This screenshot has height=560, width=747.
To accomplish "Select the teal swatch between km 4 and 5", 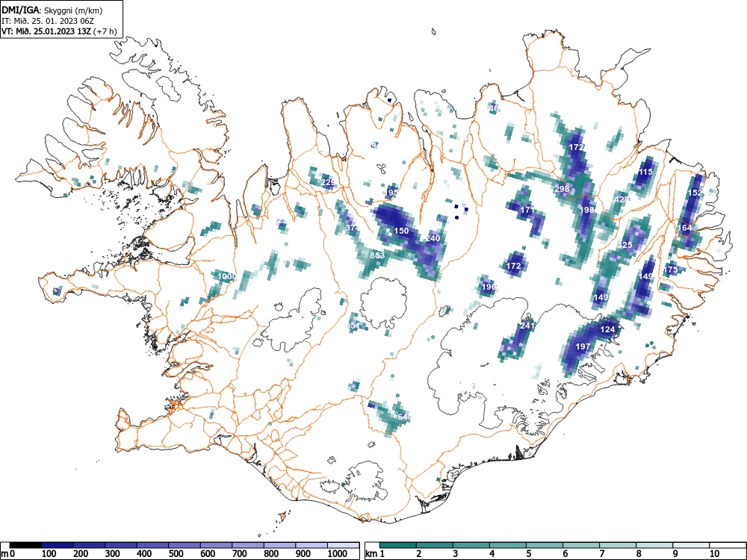I will (x=508, y=545).
